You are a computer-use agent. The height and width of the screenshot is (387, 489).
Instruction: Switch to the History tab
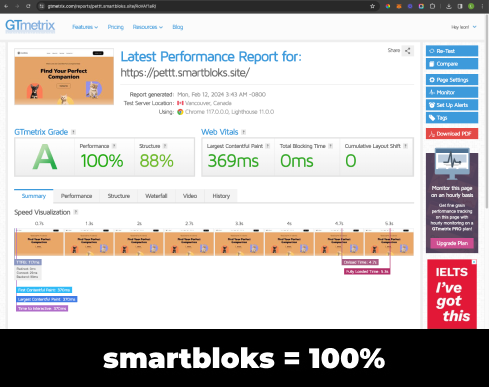[221, 196]
